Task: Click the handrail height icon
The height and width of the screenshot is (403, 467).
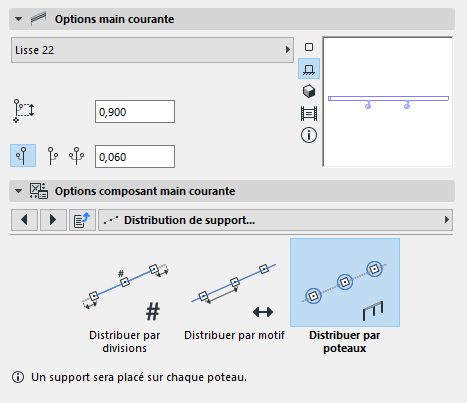Action: click(x=23, y=111)
